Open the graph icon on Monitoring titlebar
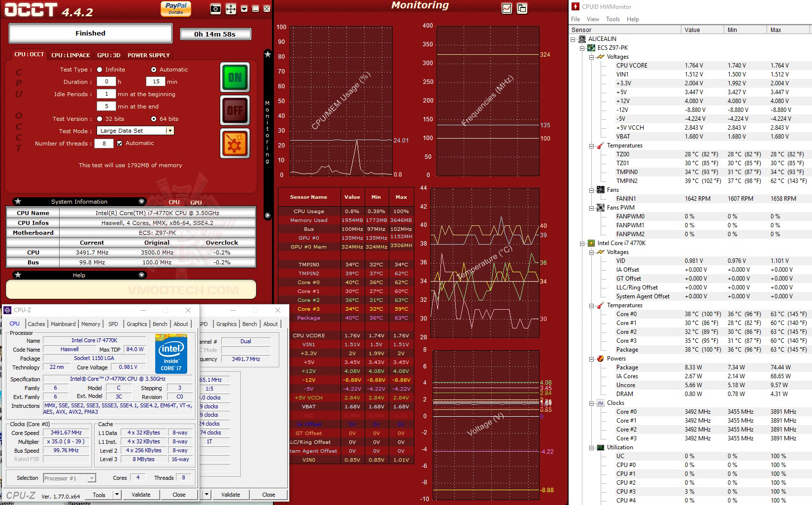This screenshot has height=505, width=812. pos(506,8)
